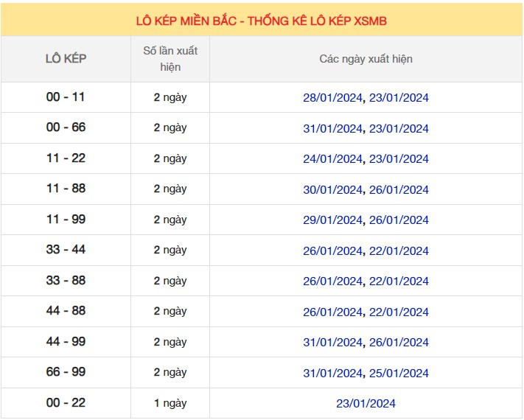The width and height of the screenshot is (524, 420).
Task: Click the Các ngày xuất hiện column header
Action: pos(366,59)
